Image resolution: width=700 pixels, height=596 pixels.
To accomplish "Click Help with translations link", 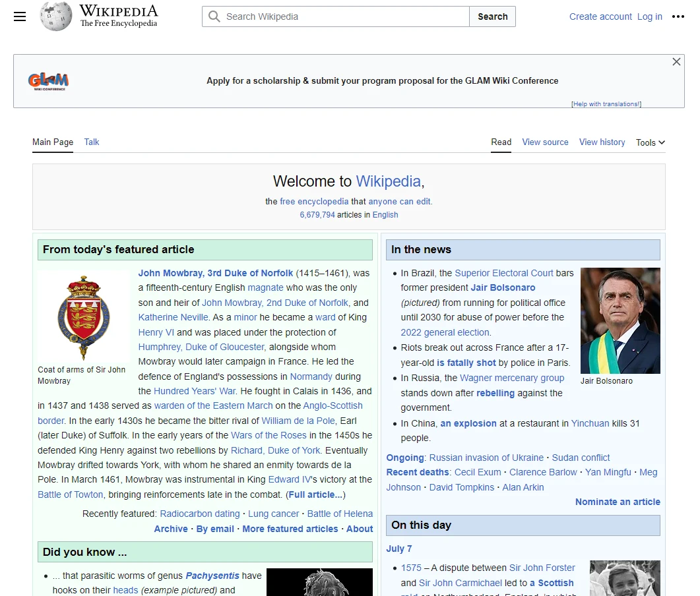I will click(x=606, y=104).
